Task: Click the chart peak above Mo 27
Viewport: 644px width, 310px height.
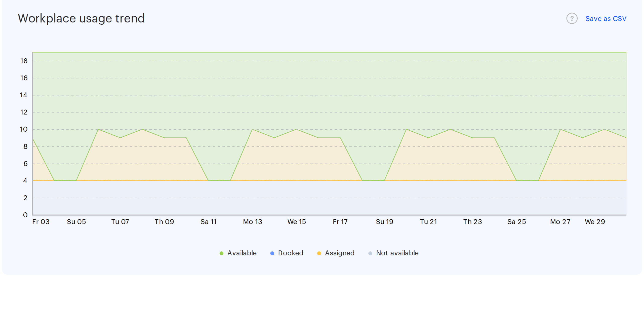Action: [x=560, y=129]
